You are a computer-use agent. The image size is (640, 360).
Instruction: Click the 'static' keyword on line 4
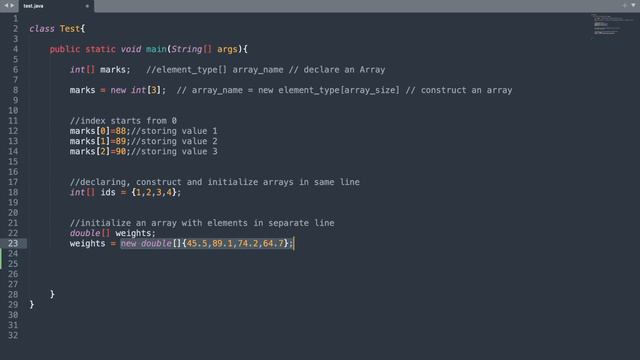pos(100,49)
